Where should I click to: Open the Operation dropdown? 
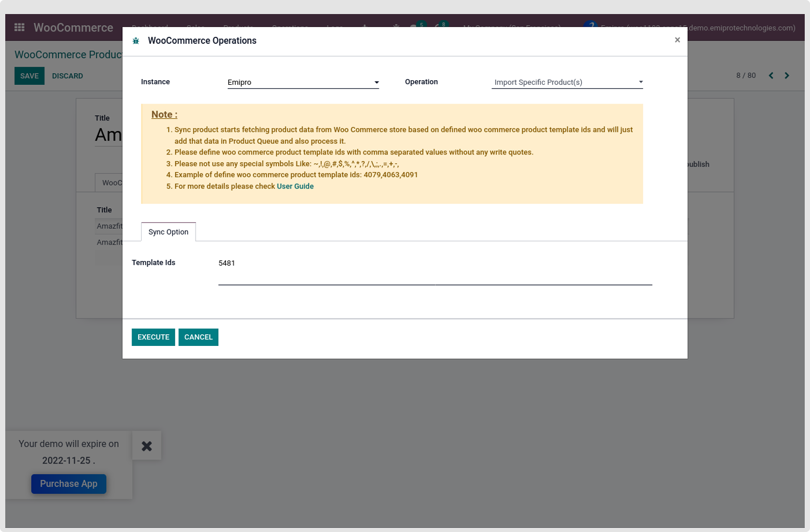click(567, 83)
